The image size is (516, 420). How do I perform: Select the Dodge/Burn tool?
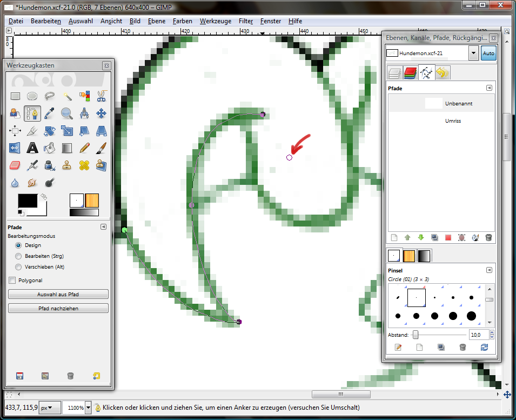49,183
